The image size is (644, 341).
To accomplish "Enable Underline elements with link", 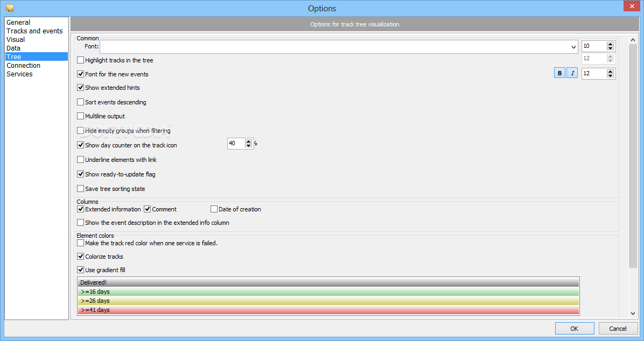I will [x=81, y=160].
